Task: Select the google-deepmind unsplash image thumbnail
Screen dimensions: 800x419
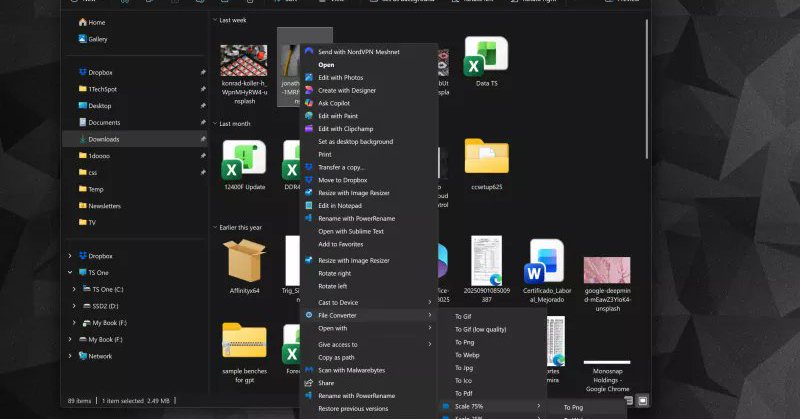Action: tap(607, 270)
